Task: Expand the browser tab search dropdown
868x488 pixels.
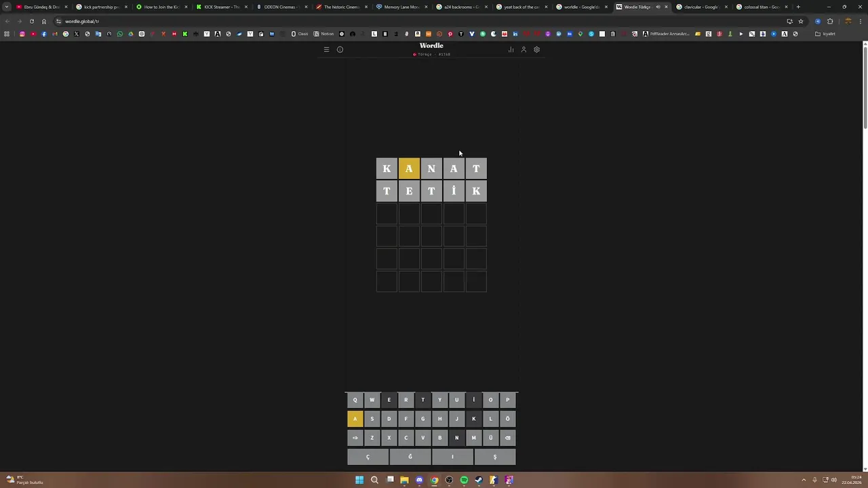Action: click(7, 7)
